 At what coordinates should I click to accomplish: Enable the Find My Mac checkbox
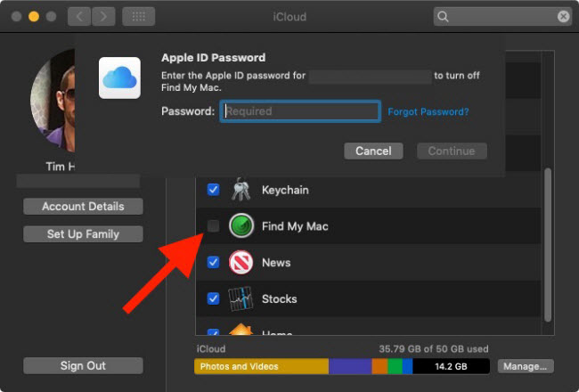click(213, 226)
